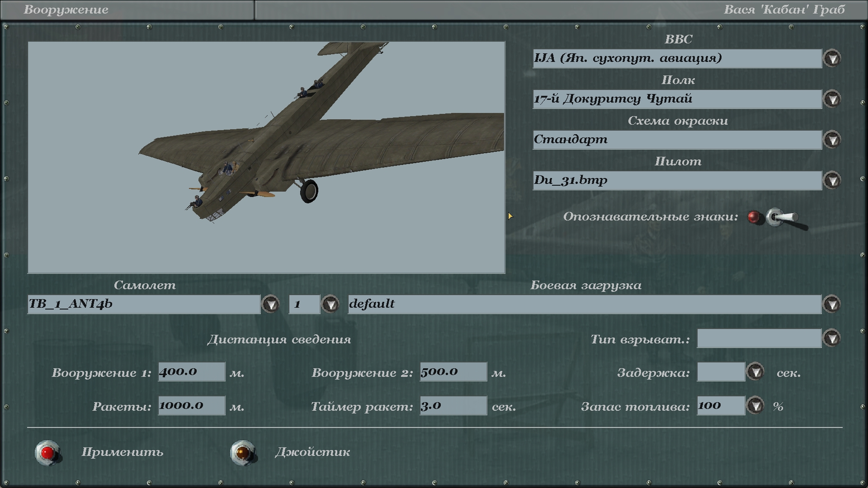Click the Таймер ракет input field
This screenshot has height=488, width=868.
click(x=453, y=406)
